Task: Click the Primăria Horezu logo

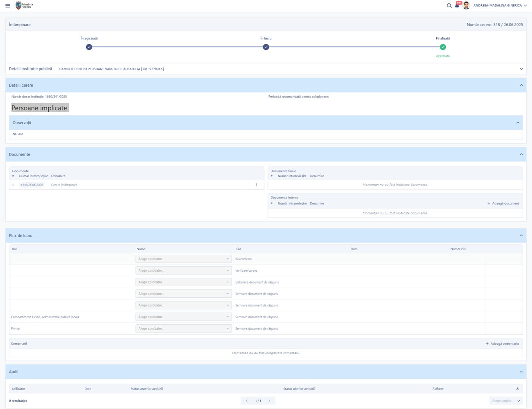Action: pos(24,5)
